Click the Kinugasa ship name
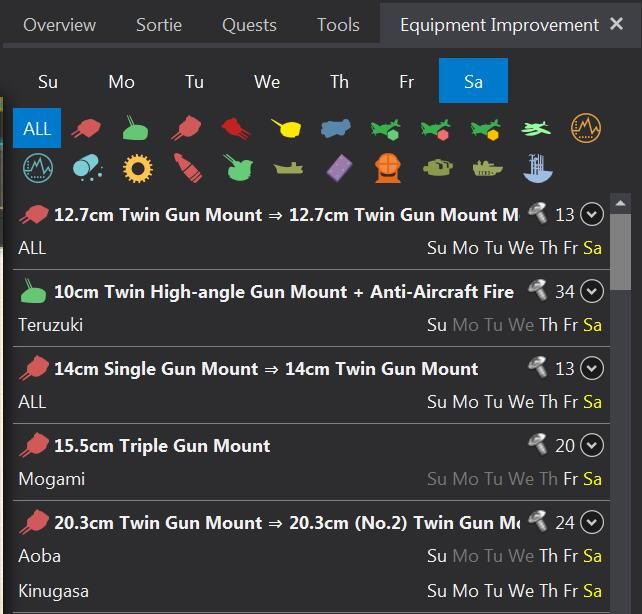Image resolution: width=642 pixels, height=614 pixels. pyautogui.click(x=54, y=591)
